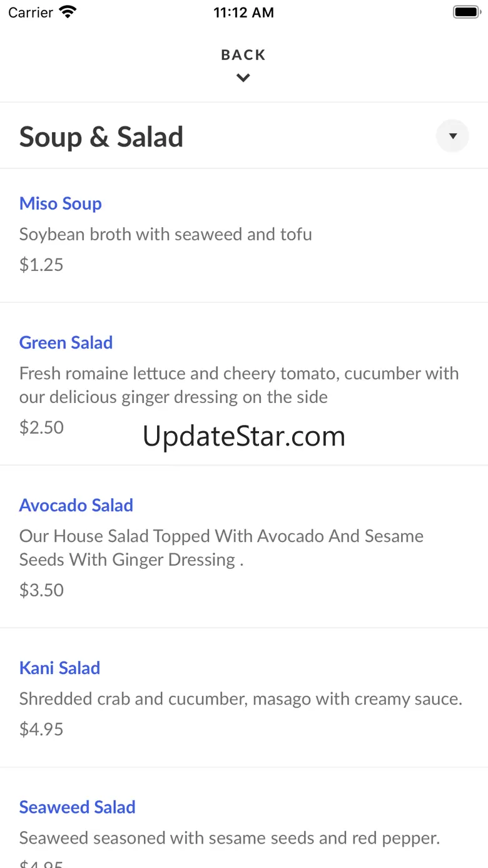The width and height of the screenshot is (488, 868).
Task: Choose the Kani Salad item
Action: click(60, 668)
